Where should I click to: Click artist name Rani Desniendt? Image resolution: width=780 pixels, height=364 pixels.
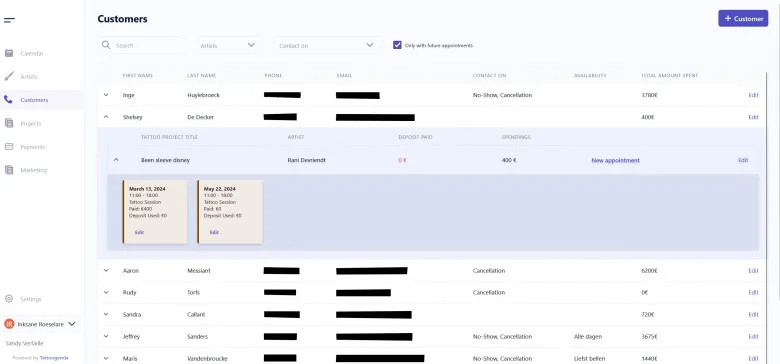(x=306, y=160)
